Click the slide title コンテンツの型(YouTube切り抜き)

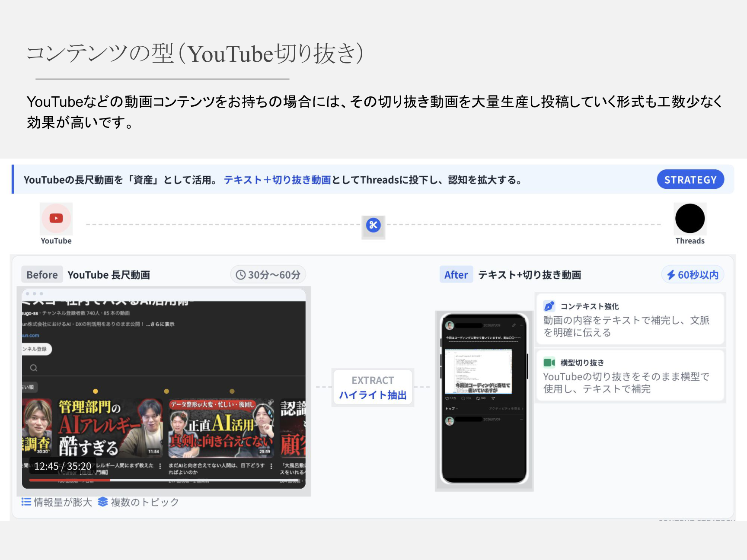(x=195, y=54)
